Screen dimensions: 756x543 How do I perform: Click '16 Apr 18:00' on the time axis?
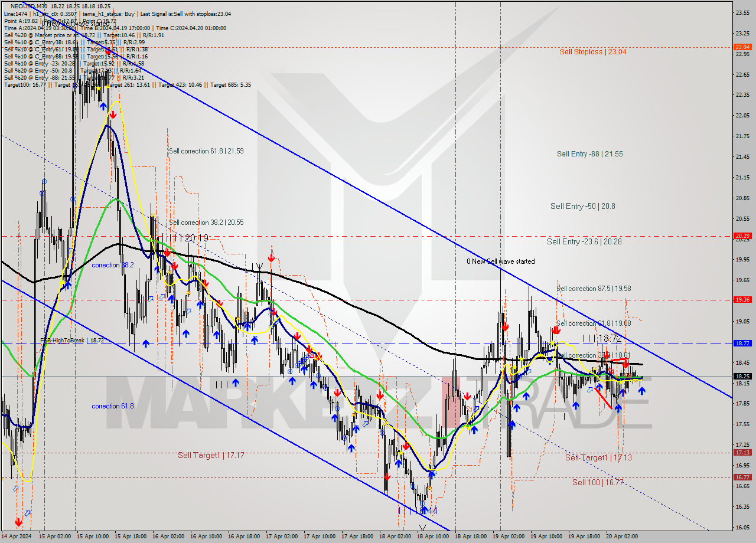(243, 537)
